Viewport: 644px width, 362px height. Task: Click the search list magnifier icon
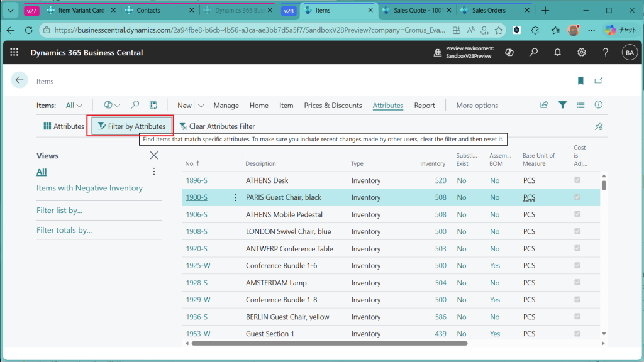135,106
